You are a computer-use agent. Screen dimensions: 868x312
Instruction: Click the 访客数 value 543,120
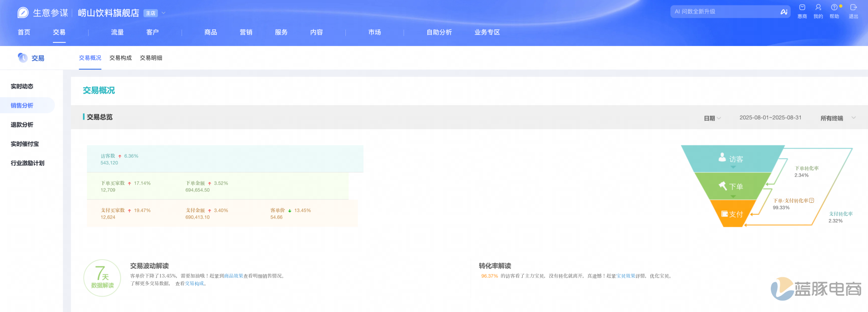(x=109, y=163)
